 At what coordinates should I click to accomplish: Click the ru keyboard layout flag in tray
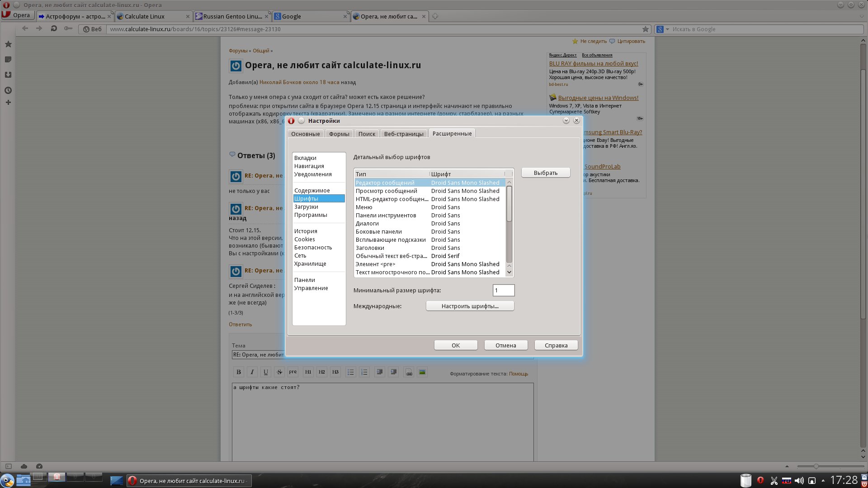(787, 480)
